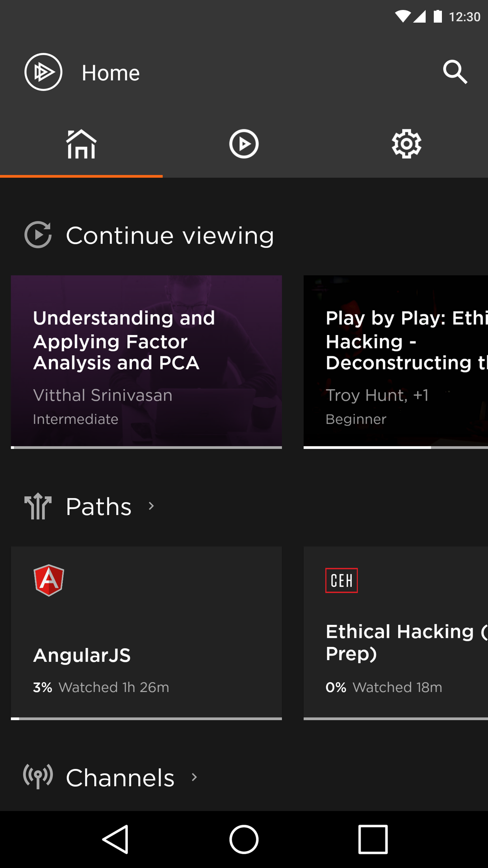The image size is (488, 868).
Task: Click the Channels antenna icon
Action: click(38, 777)
